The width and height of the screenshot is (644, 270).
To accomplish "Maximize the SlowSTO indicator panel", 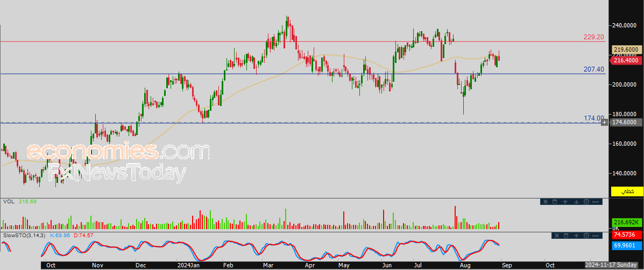I will point(566,236).
